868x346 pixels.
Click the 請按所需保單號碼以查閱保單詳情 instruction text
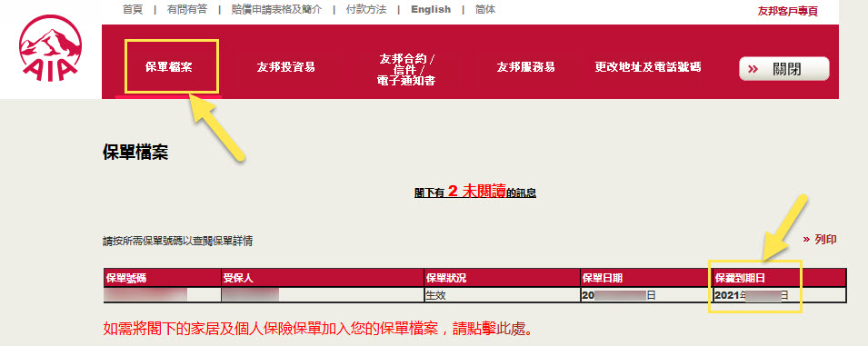[178, 242]
